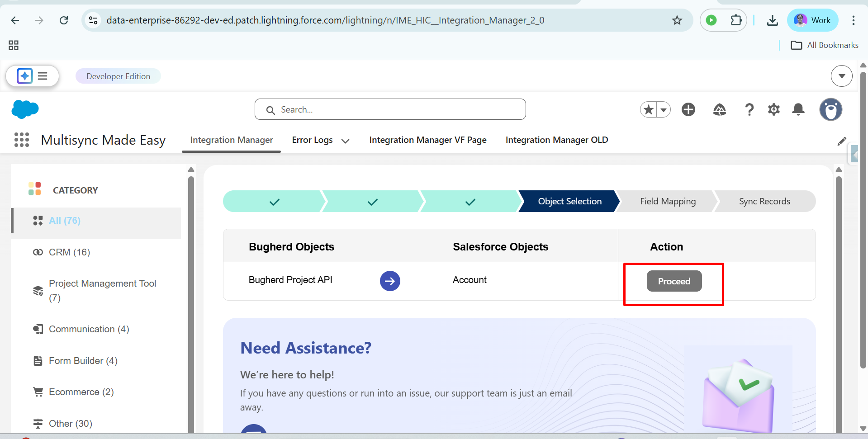Screen dimensions: 868x439
Task: Open the Salesforce App Launcher dots
Action: click(x=22, y=140)
